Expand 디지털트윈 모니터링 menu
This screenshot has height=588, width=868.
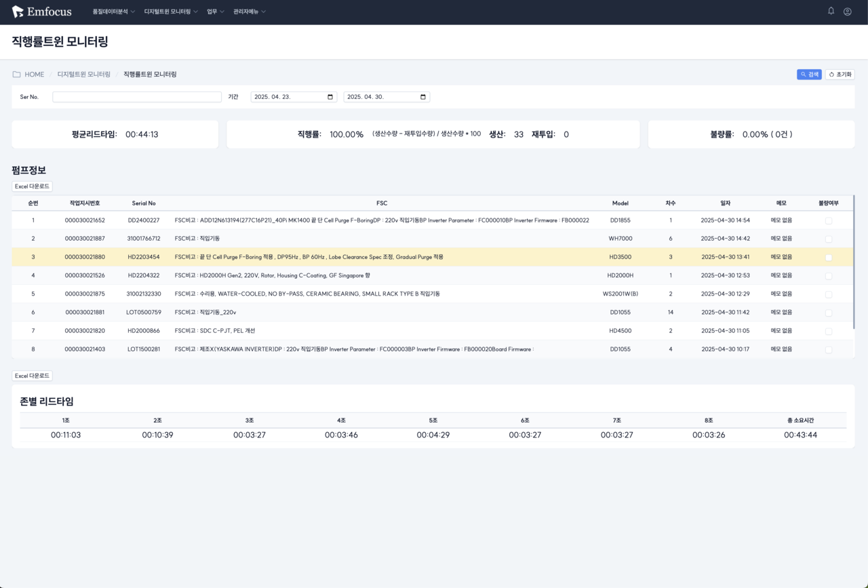[x=171, y=12]
